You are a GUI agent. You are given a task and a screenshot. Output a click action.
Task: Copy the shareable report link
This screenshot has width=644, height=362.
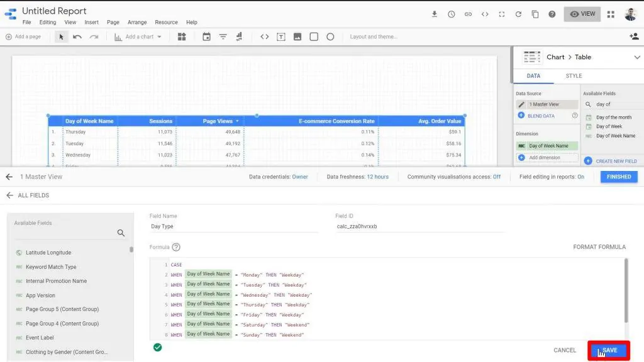coord(468,13)
